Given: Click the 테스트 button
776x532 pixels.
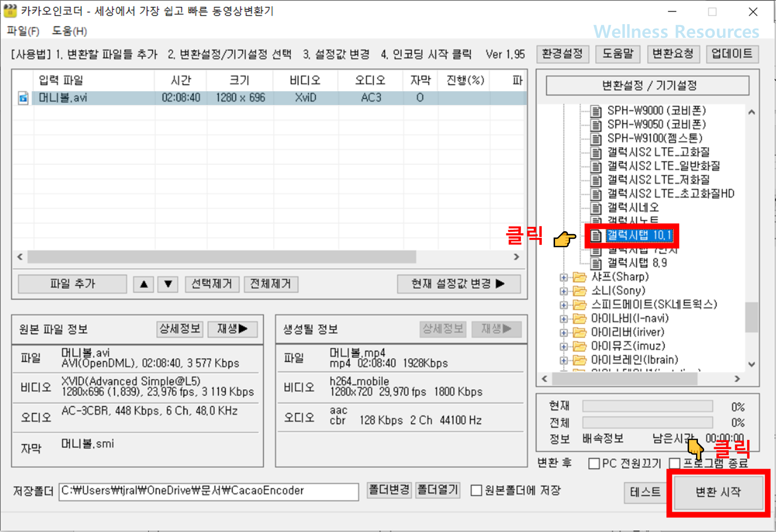Looking at the screenshot, I should click(x=645, y=492).
